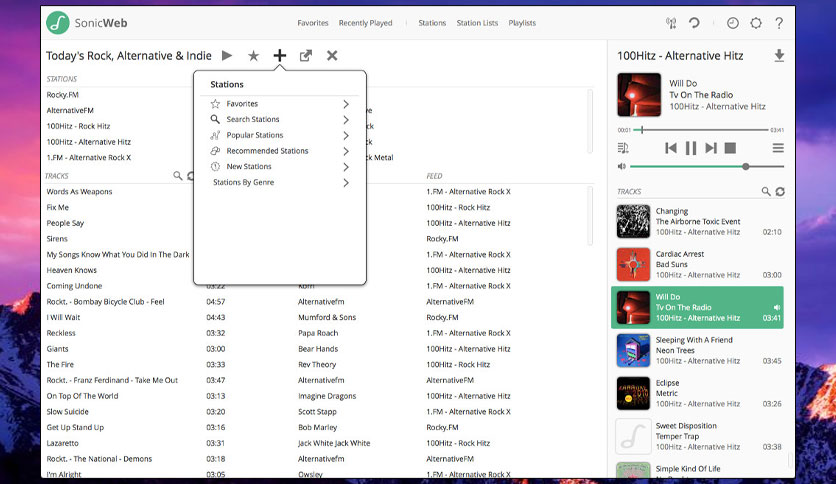Click magnifier icon beside Search Stations

[x=215, y=119]
